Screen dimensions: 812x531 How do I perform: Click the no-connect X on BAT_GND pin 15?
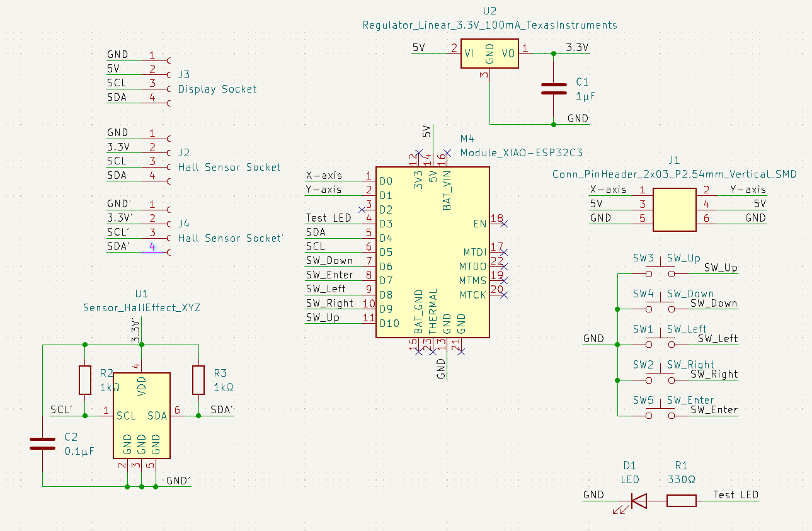(418, 352)
